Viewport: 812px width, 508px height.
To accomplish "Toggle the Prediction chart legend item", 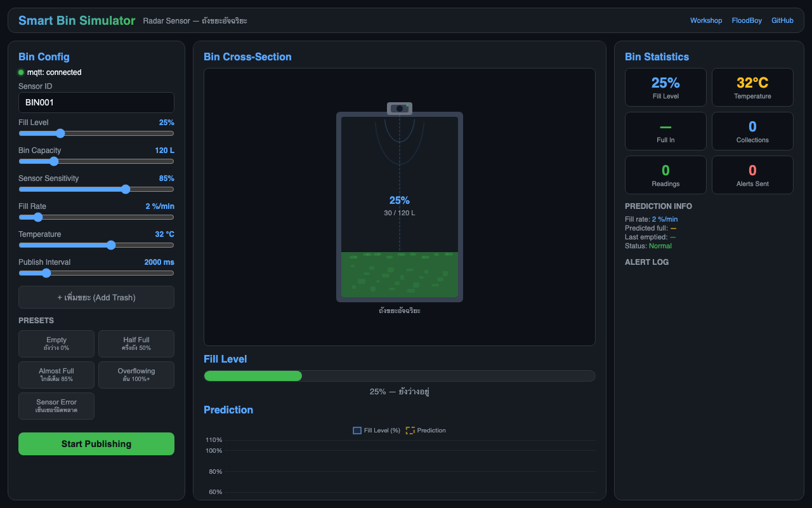I will coord(426,431).
